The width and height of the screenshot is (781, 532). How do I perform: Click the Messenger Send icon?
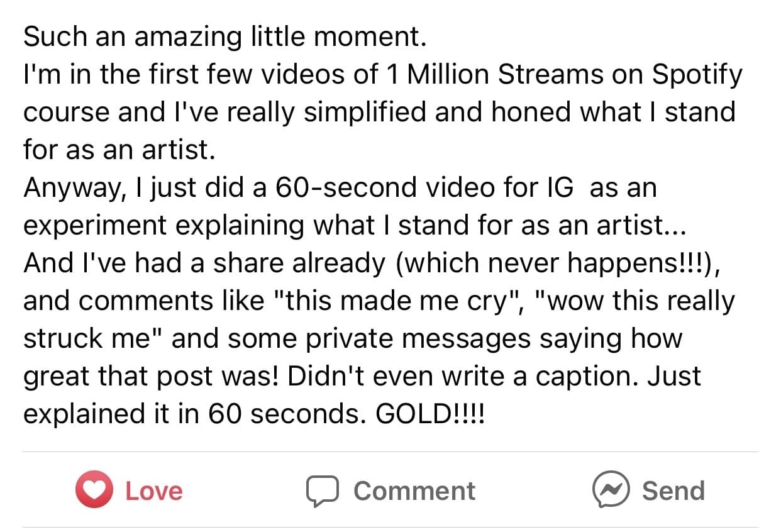tap(610, 490)
